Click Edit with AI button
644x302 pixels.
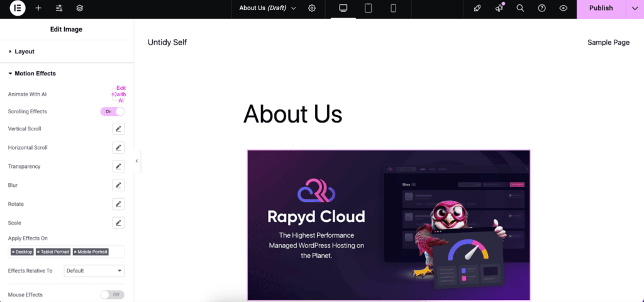(x=118, y=94)
